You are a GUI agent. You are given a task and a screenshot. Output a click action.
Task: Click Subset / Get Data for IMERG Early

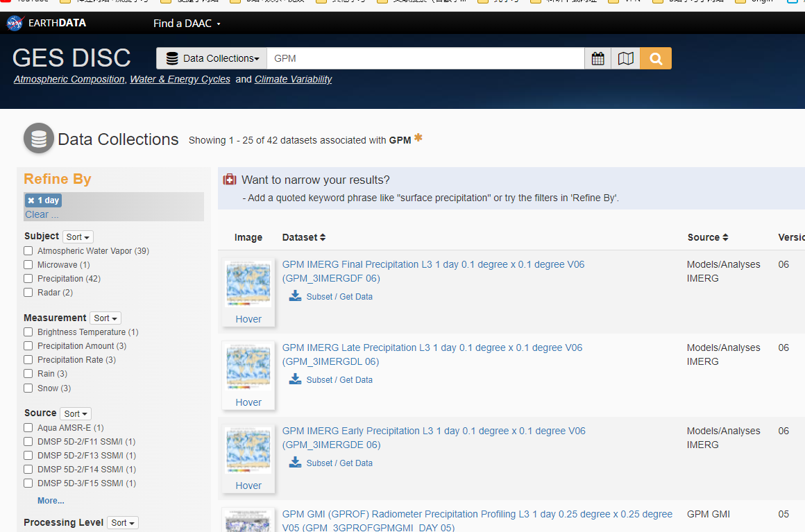tap(339, 463)
